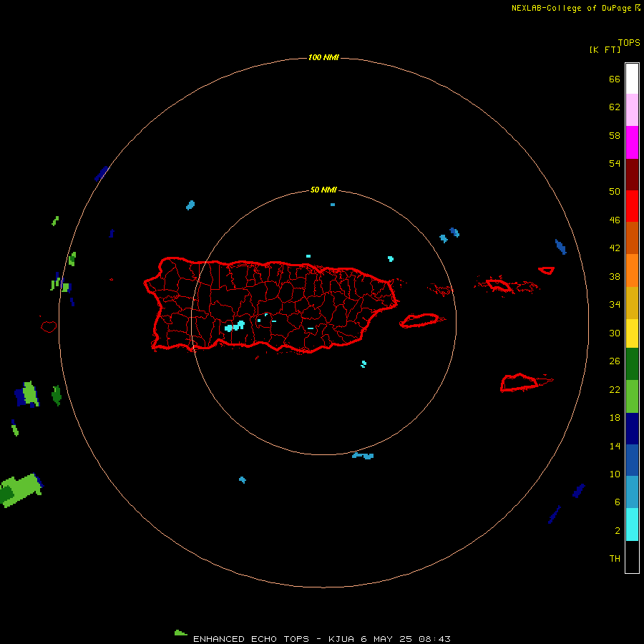Screen dimensions: 644x644
Task: Click the blue echo on the southern 50 NMI ring
Action: 363,456
